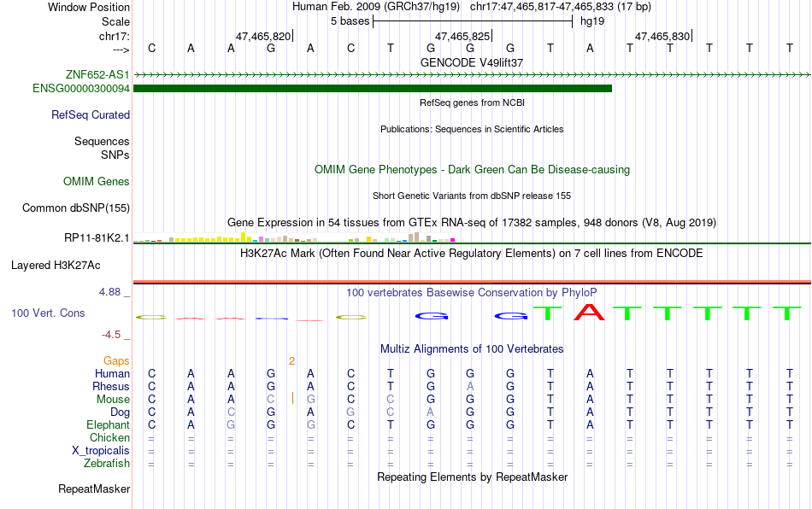
Task: Click the 100 Vert. Cons label
Action: tap(48, 313)
